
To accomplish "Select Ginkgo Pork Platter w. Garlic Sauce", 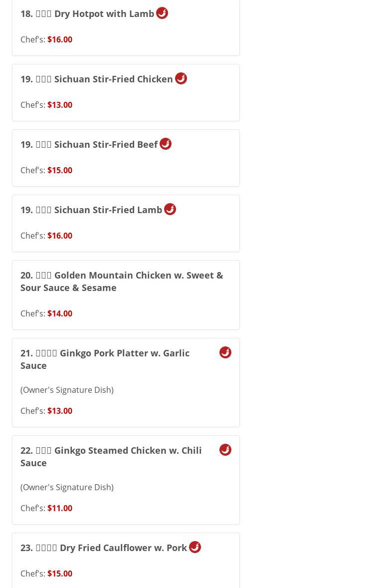I will tap(105, 359).
